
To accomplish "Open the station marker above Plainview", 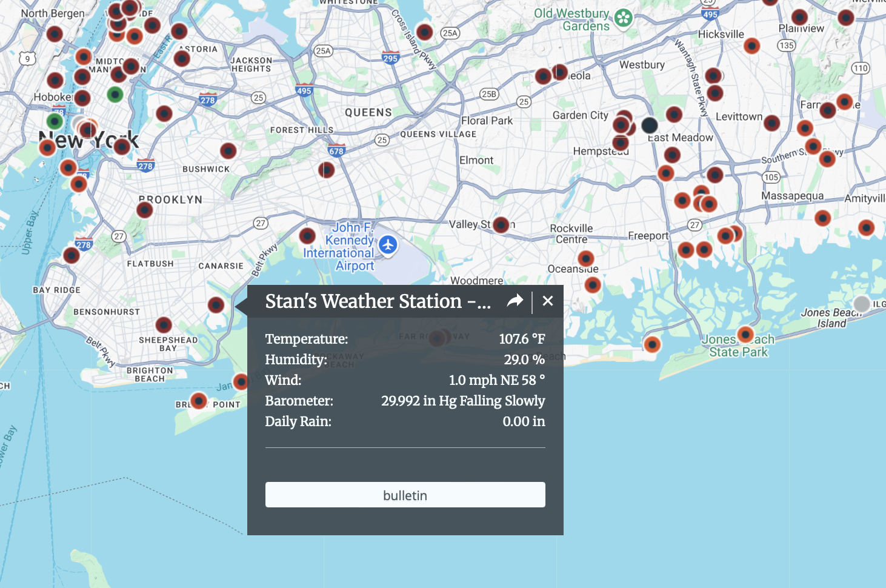I will click(x=800, y=17).
